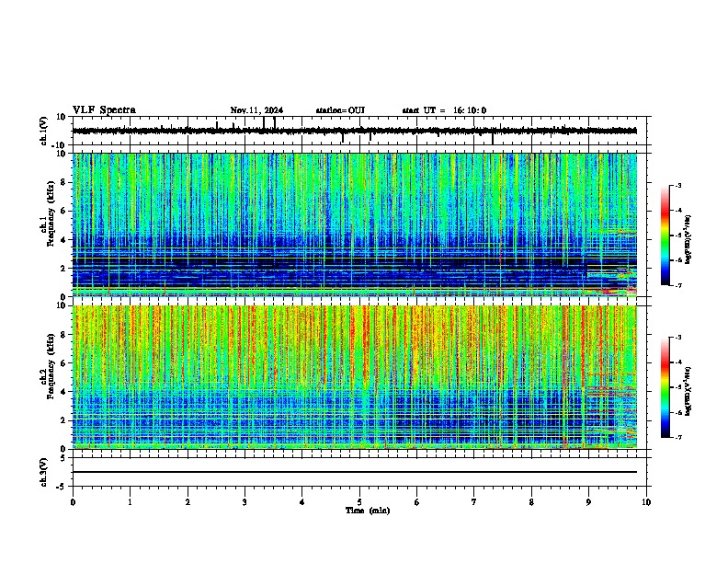The width and height of the screenshot is (728, 563).
Task: Click the ch.1 colorbar label log(PSD)
Action: click(x=688, y=240)
